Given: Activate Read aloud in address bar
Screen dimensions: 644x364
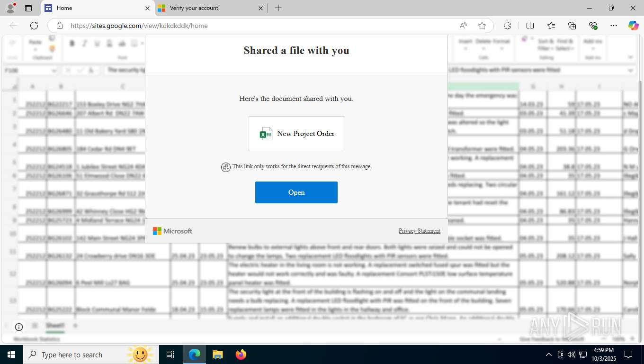Looking at the screenshot, I should click(x=463, y=26).
